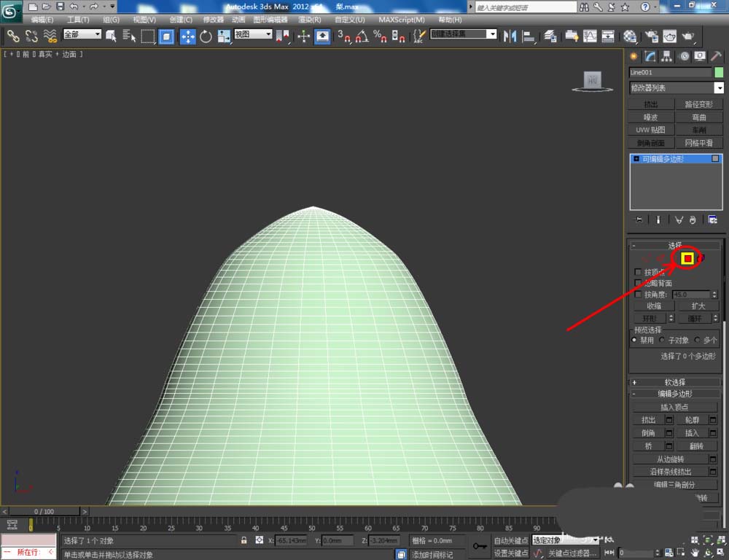Open the 修改器列表 modifier dropdown
This screenshot has width=729, height=560.
click(676, 88)
